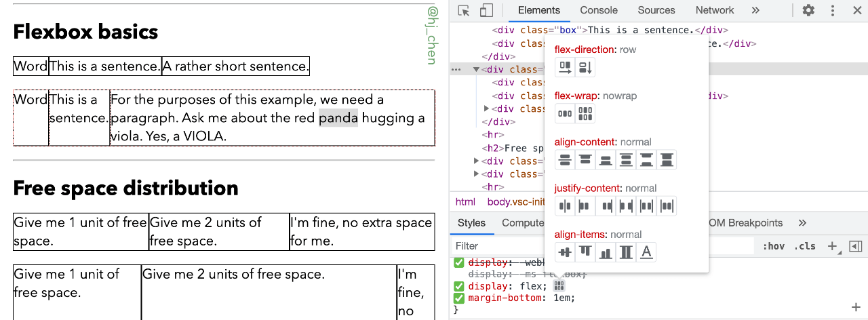Set flex-direction to column in flexbox editor

point(585,67)
